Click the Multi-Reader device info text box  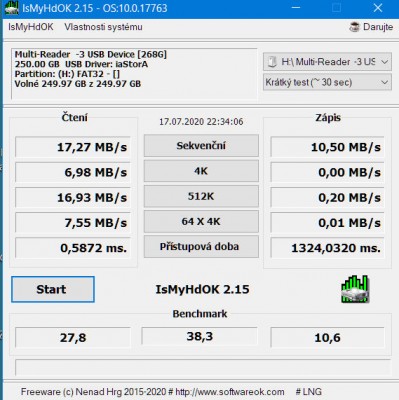coord(134,74)
